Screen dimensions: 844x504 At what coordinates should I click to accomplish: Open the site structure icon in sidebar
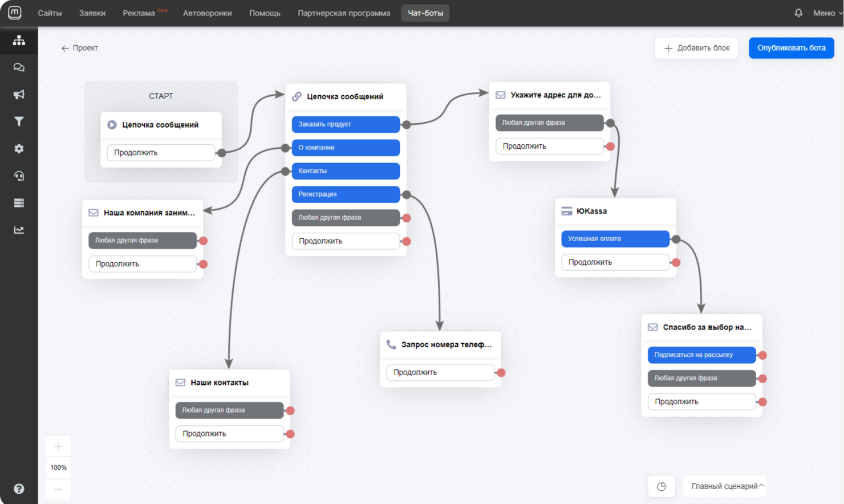(19, 40)
